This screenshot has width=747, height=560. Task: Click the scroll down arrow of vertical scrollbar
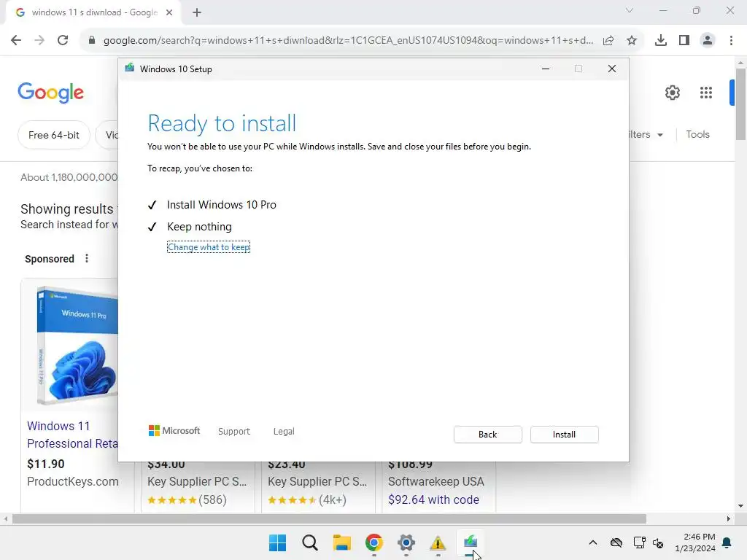pyautogui.click(x=741, y=506)
